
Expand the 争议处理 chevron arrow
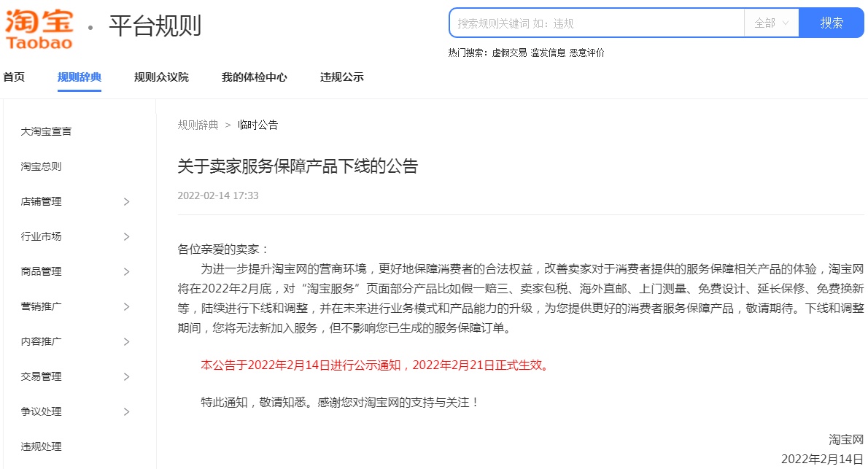[127, 411]
